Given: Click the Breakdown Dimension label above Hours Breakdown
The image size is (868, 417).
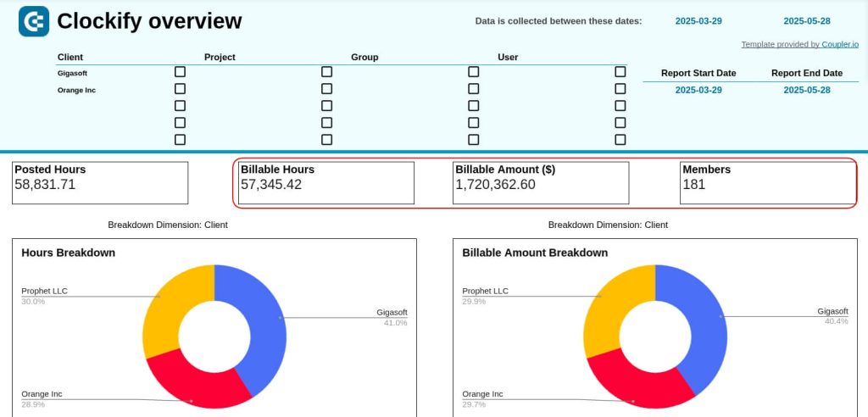Looking at the screenshot, I should point(168,225).
